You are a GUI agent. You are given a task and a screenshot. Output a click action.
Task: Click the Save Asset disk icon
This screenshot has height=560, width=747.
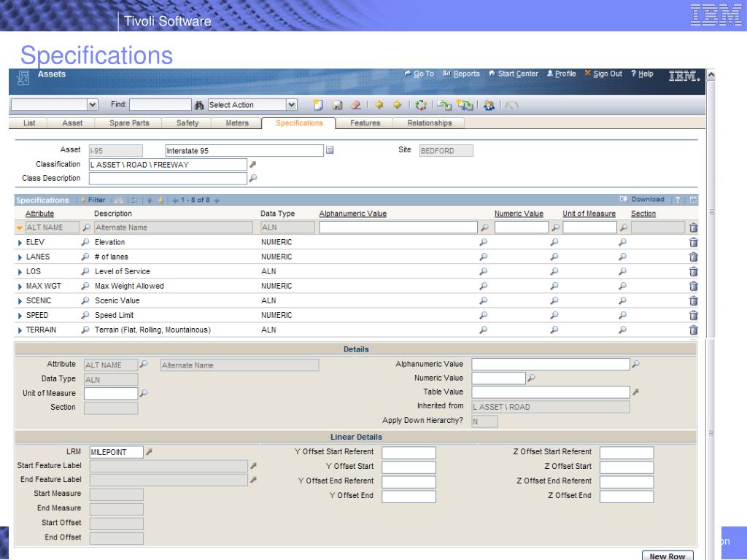(337, 105)
